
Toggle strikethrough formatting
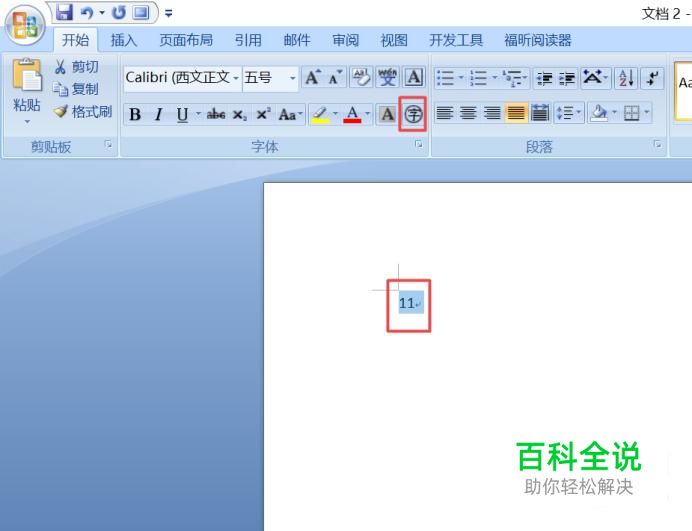(216, 115)
